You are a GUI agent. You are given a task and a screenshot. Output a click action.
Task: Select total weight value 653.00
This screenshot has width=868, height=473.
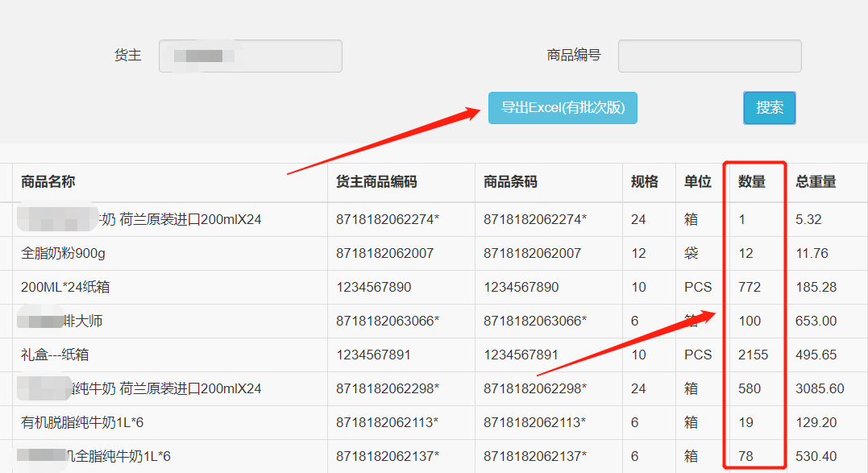click(x=816, y=321)
